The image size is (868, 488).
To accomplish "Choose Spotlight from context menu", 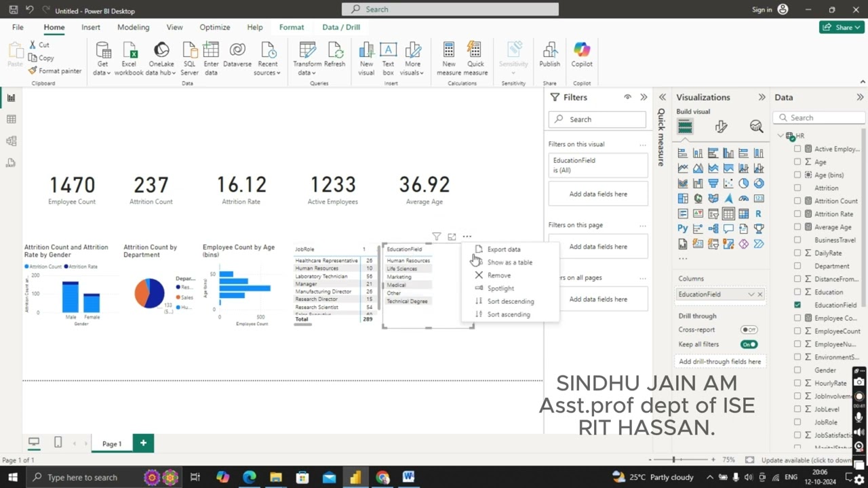I will tap(500, 289).
